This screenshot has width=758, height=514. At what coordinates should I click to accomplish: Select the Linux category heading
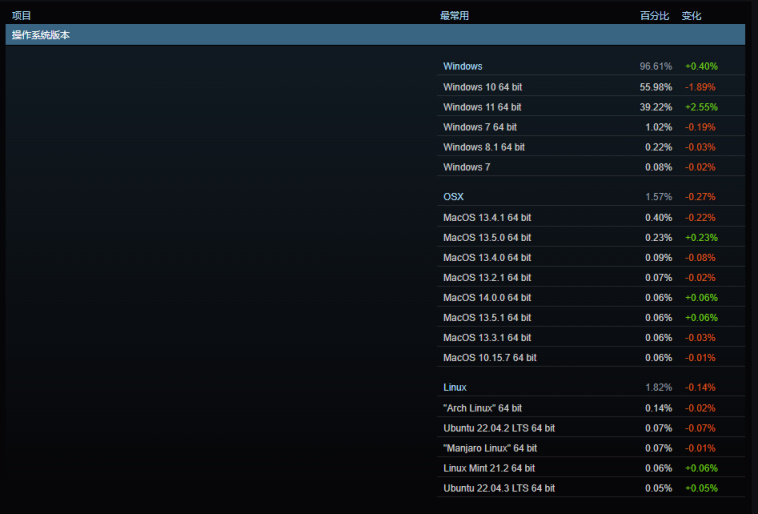pyautogui.click(x=455, y=387)
